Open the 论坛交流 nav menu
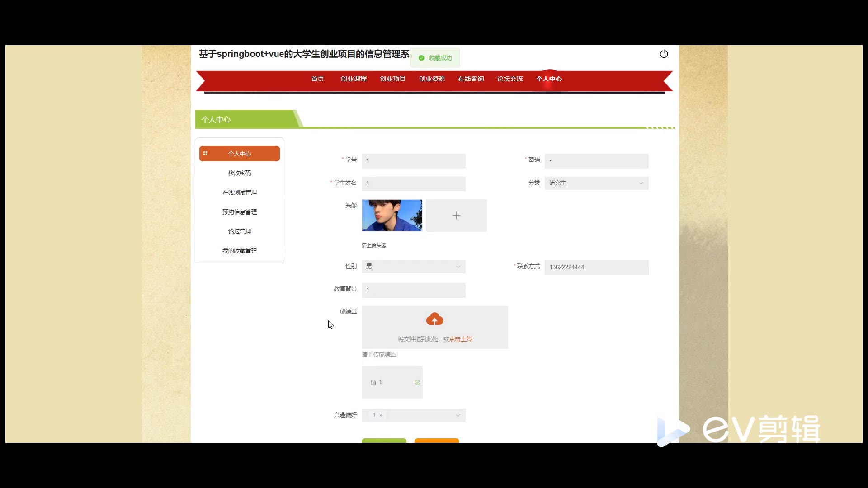 [x=510, y=79]
